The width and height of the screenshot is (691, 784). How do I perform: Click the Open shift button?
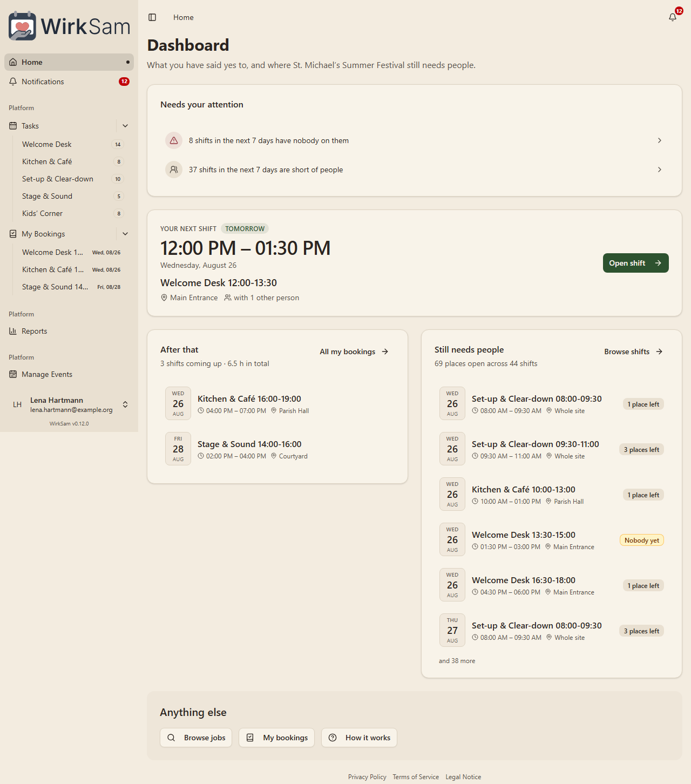click(x=635, y=263)
